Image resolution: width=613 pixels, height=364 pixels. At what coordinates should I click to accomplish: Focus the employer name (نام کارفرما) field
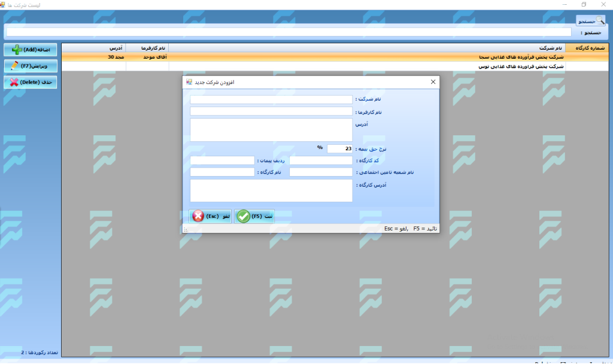pyautogui.click(x=271, y=111)
